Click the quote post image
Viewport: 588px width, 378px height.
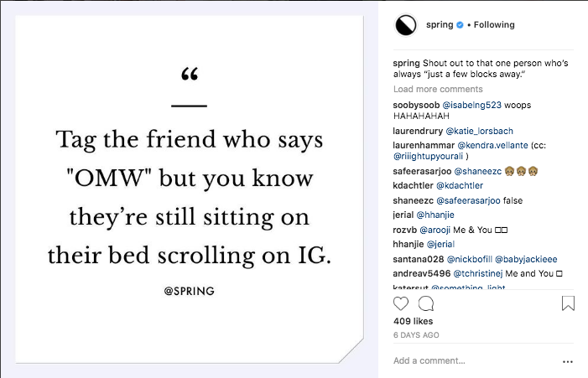pos(190,189)
